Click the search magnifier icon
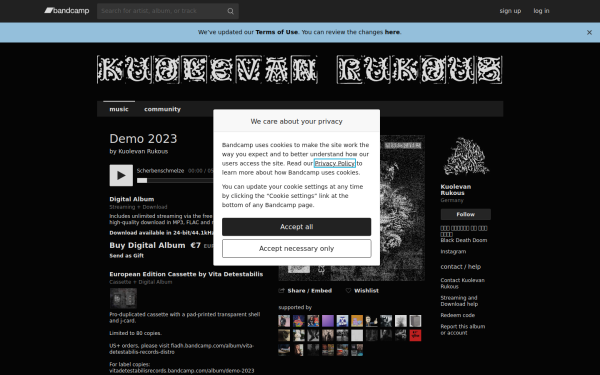This screenshot has width=600, height=375. [x=230, y=11]
